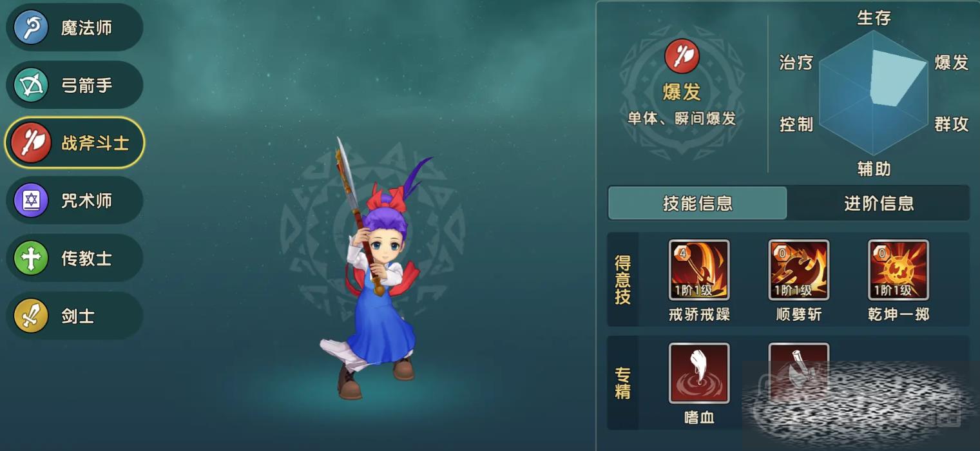
Task: Open the 乾坤一掷 skill icon
Action: (x=898, y=270)
